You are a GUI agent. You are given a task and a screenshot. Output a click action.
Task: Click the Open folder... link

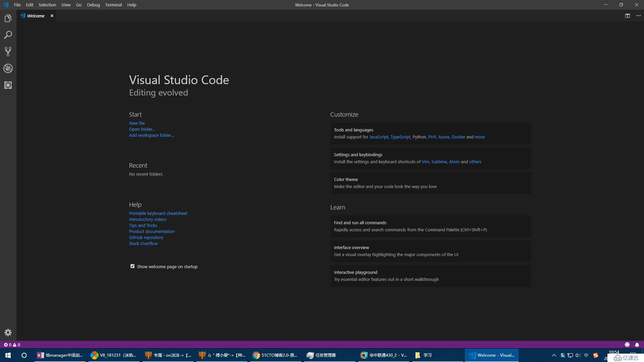[142, 129]
